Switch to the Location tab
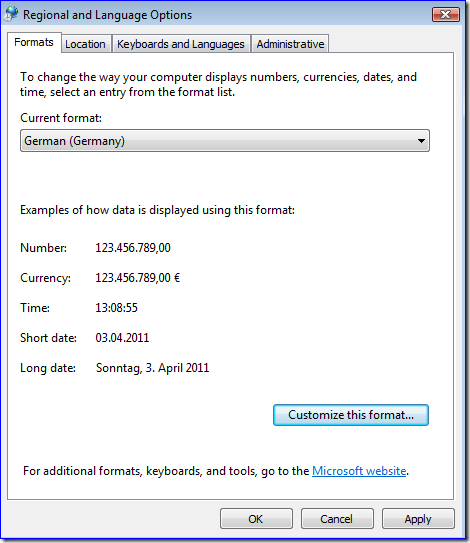 click(85, 44)
